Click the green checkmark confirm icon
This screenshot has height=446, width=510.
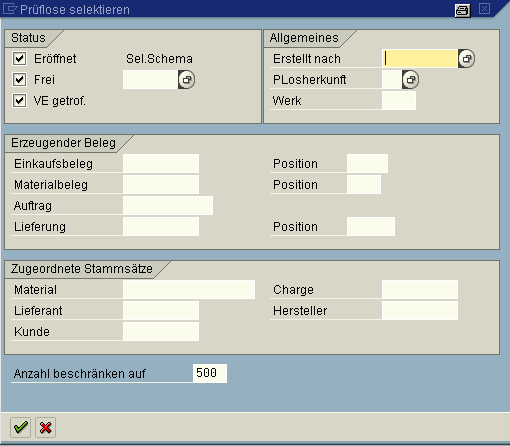tap(20, 427)
